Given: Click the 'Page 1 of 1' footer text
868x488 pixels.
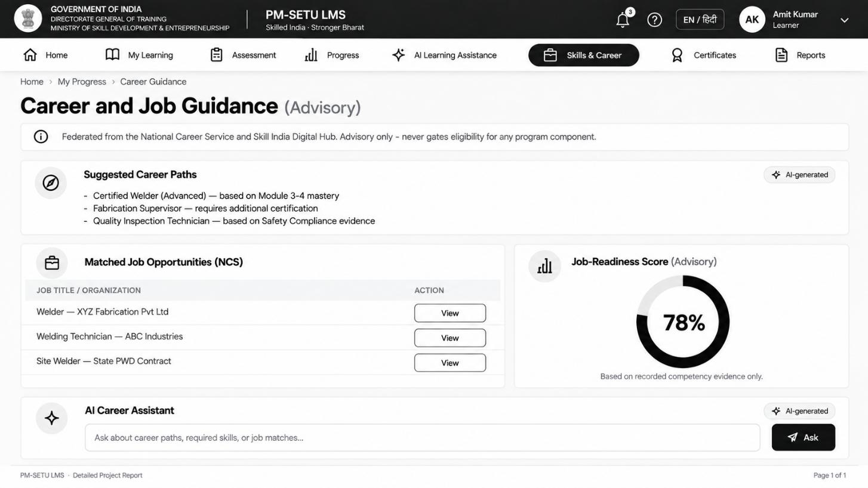Looking at the screenshot, I should coord(830,475).
